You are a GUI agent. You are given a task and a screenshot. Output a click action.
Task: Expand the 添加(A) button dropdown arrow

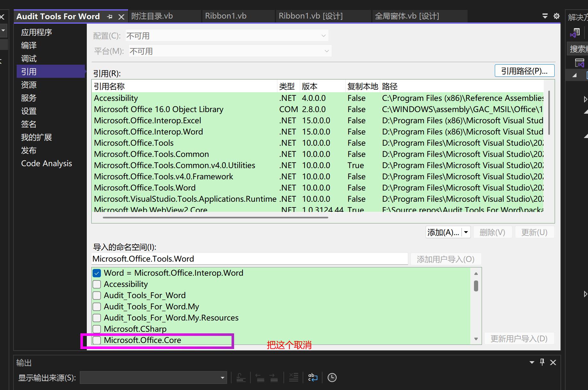pos(466,232)
